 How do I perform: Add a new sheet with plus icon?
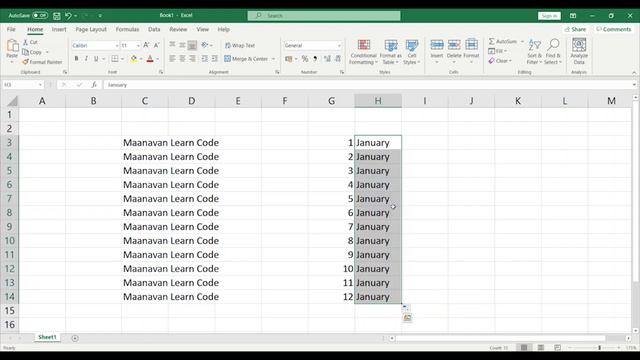[75, 338]
